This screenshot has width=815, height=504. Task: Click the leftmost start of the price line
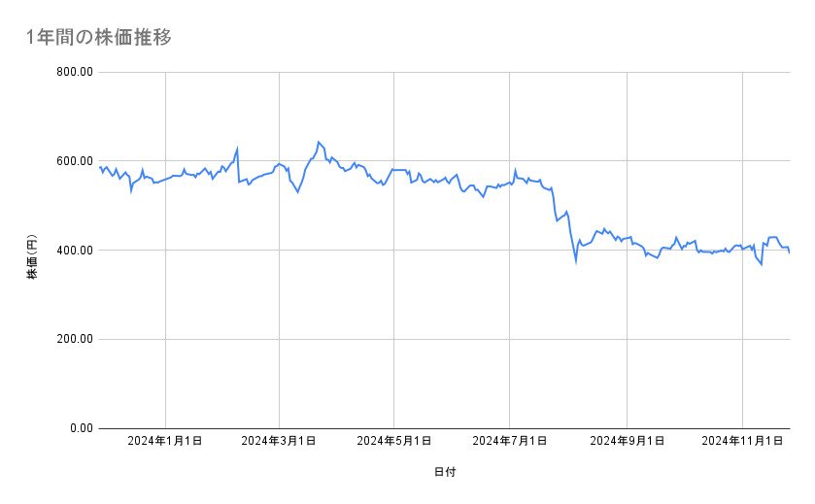99,167
